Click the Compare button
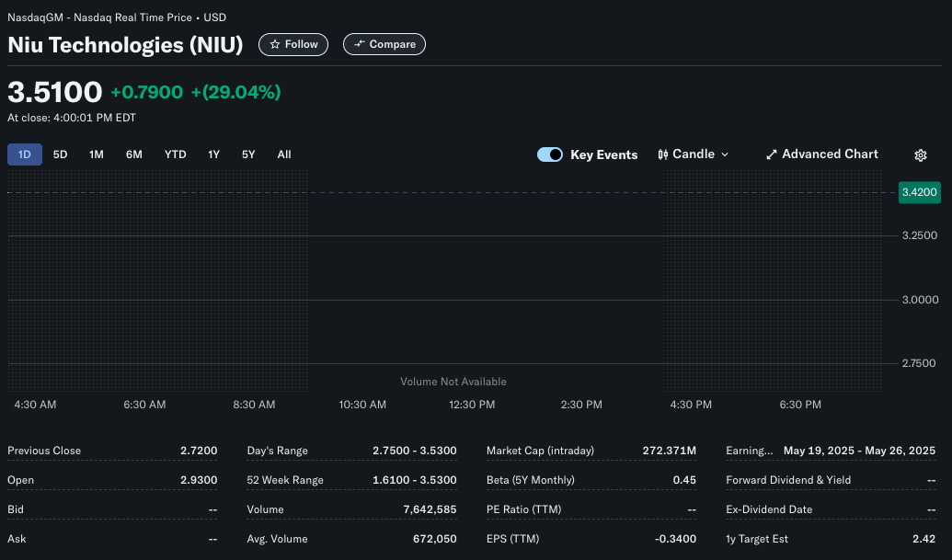The image size is (952, 560). (384, 44)
